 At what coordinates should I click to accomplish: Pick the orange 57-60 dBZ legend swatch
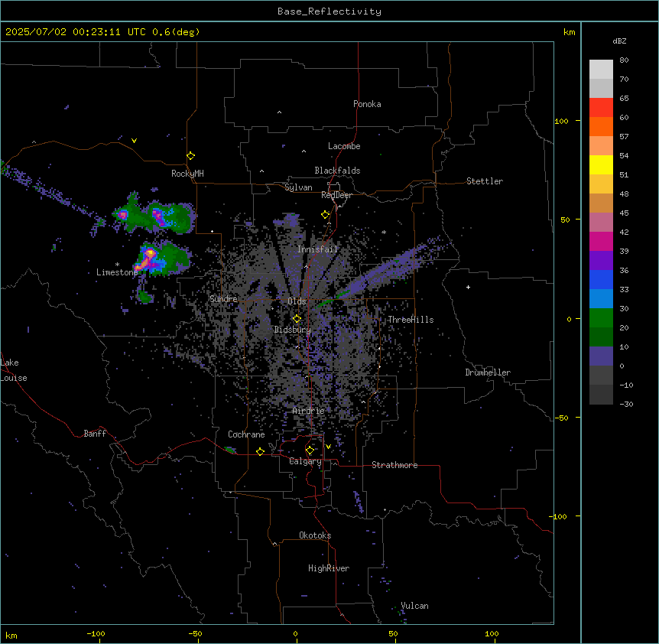click(601, 126)
